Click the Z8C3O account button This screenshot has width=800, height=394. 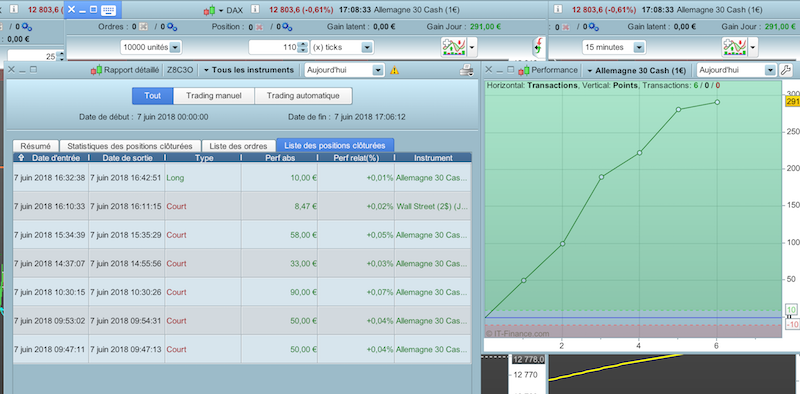[180, 70]
